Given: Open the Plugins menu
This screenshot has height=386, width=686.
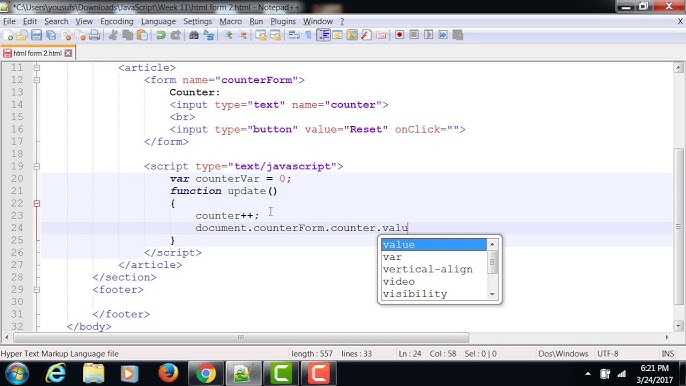Looking at the screenshot, I should (283, 21).
